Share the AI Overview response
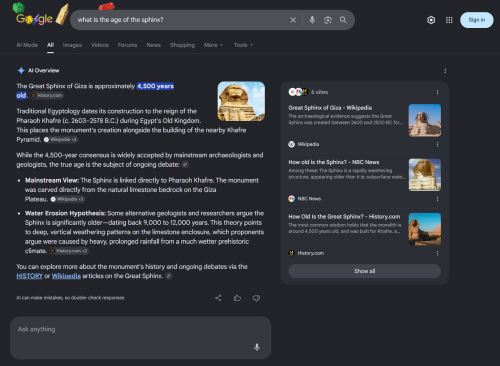This screenshot has width=500, height=366. (218, 298)
